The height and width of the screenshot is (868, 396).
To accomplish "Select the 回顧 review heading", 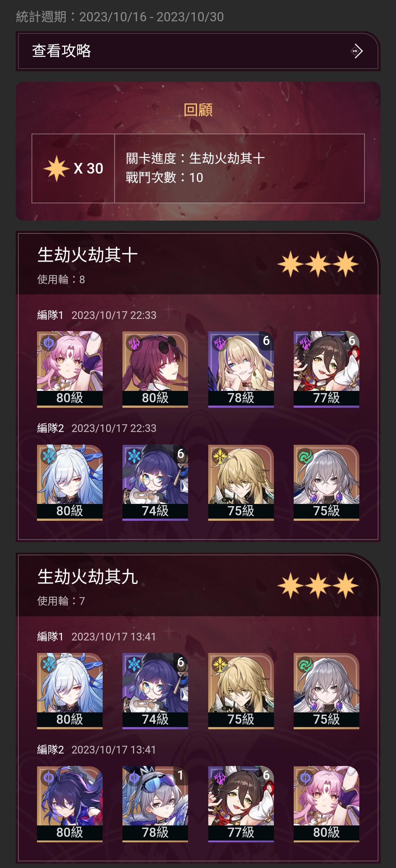I will [x=198, y=110].
